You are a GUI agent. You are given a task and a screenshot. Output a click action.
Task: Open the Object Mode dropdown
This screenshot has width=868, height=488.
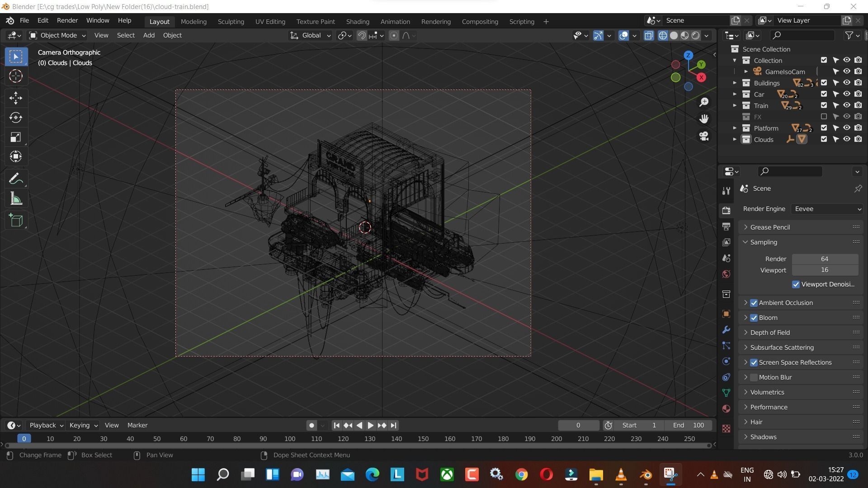57,35
